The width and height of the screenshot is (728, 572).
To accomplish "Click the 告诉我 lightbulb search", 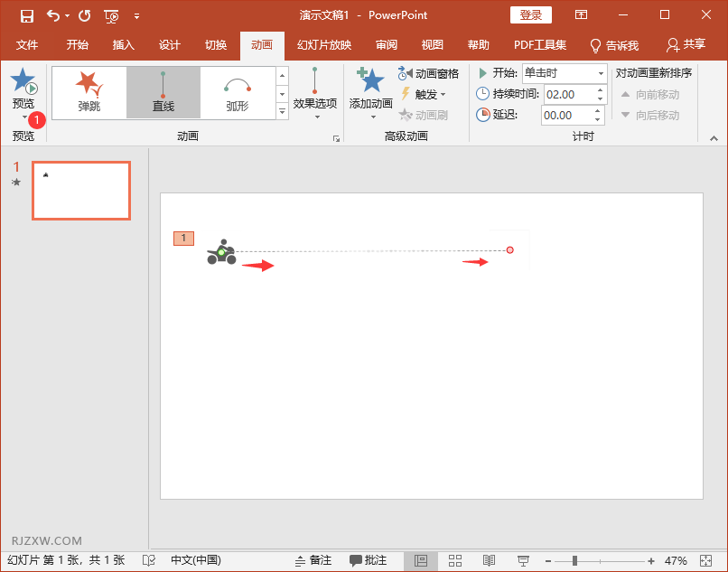I will point(614,45).
